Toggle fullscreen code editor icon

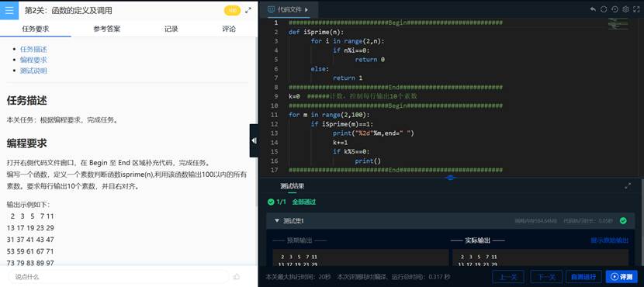coord(636,9)
